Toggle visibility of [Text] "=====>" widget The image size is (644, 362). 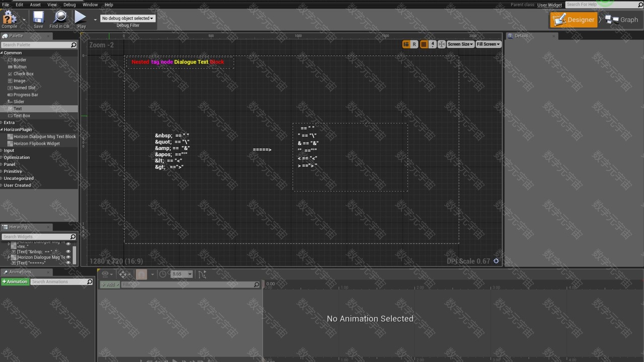click(68, 262)
